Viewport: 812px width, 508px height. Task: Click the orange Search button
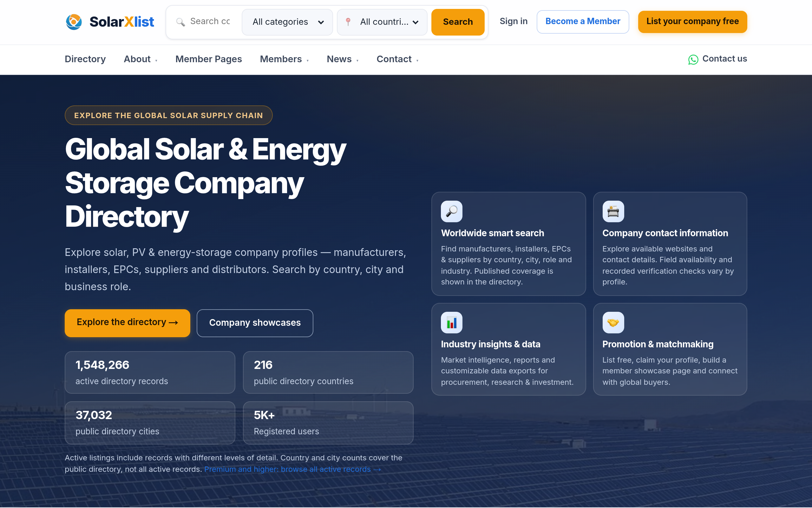[x=458, y=22]
